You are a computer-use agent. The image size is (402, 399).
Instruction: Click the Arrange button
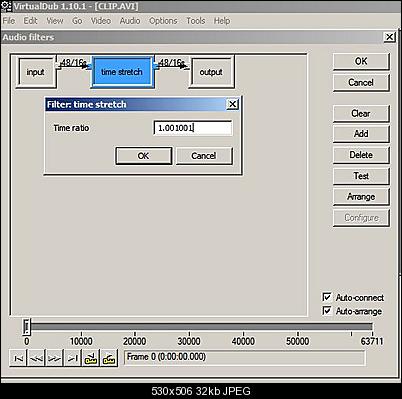click(x=361, y=197)
